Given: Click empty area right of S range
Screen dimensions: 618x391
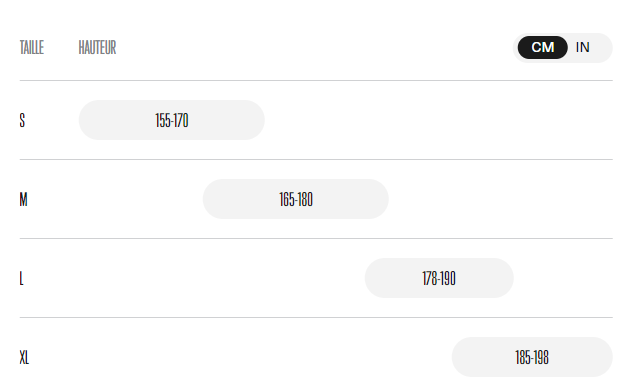Looking at the screenshot, I should [438, 120].
